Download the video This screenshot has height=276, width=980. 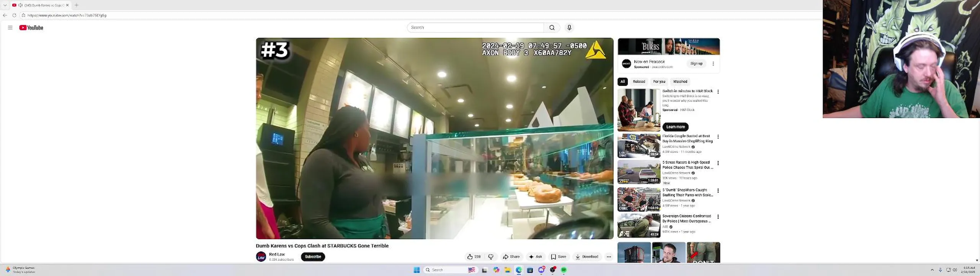click(587, 257)
